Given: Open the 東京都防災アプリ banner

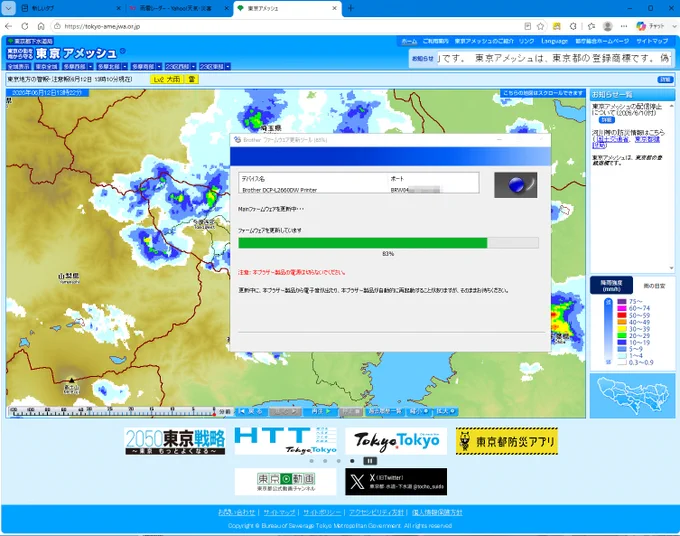Looking at the screenshot, I should [x=507, y=441].
